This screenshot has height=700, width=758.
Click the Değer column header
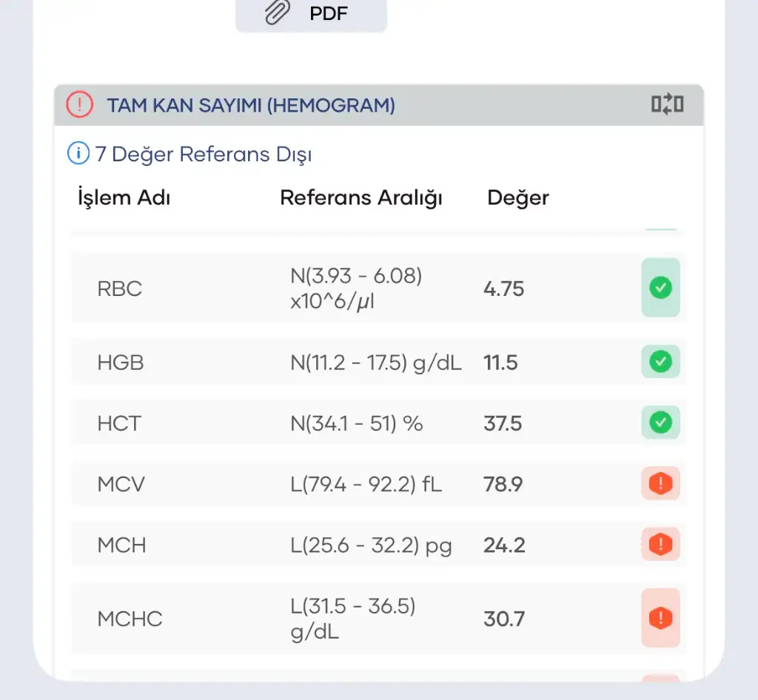click(x=518, y=198)
